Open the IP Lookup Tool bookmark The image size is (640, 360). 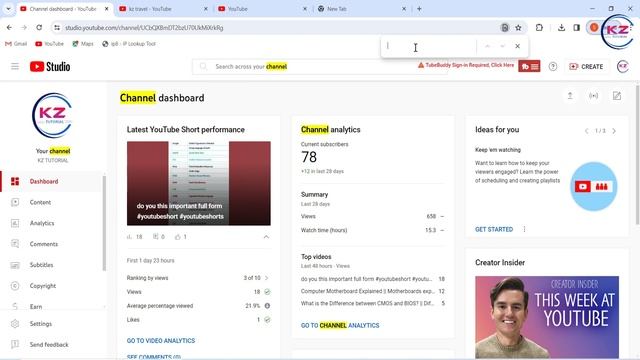pos(129,44)
